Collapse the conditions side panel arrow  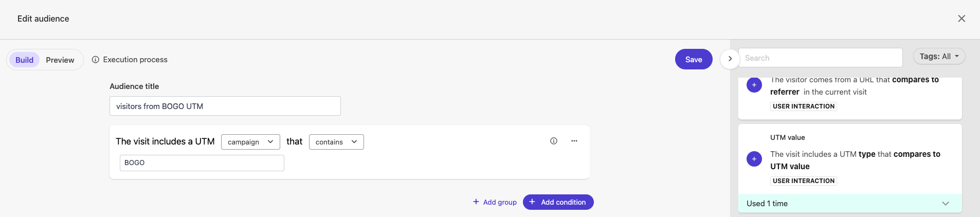(730, 59)
